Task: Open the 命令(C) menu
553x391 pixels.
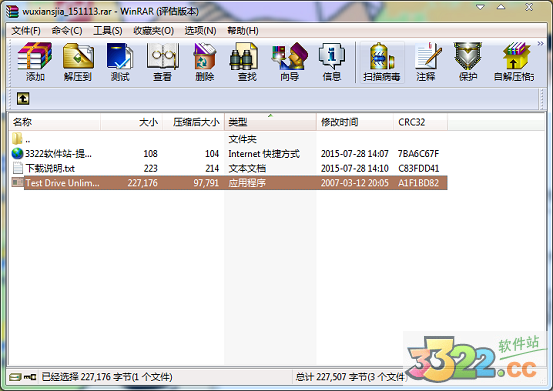Action: [x=67, y=31]
